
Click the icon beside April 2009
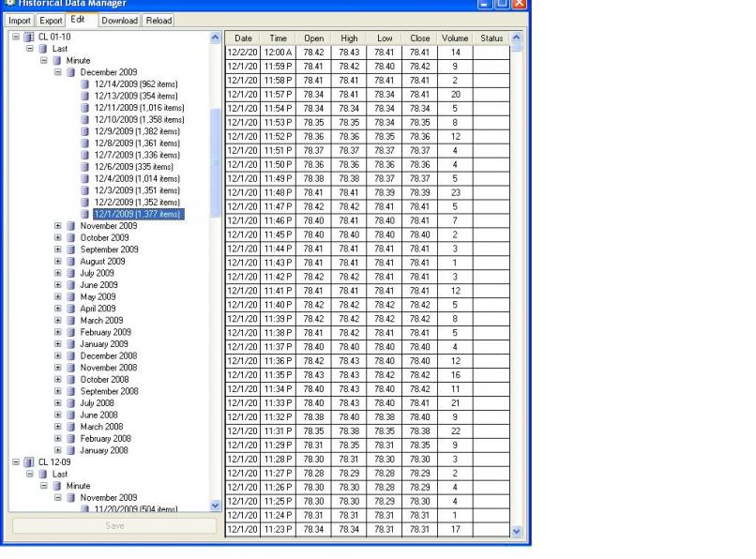(71, 309)
